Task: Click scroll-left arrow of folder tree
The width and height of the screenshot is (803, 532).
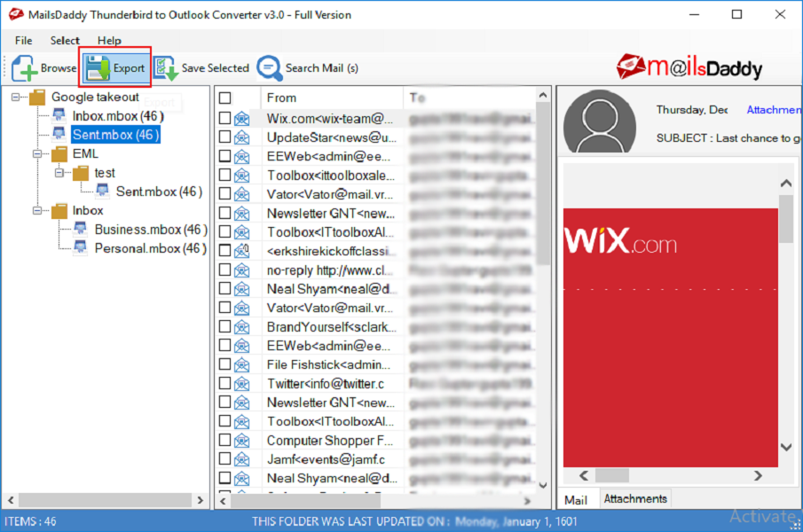Action: tap(11, 500)
